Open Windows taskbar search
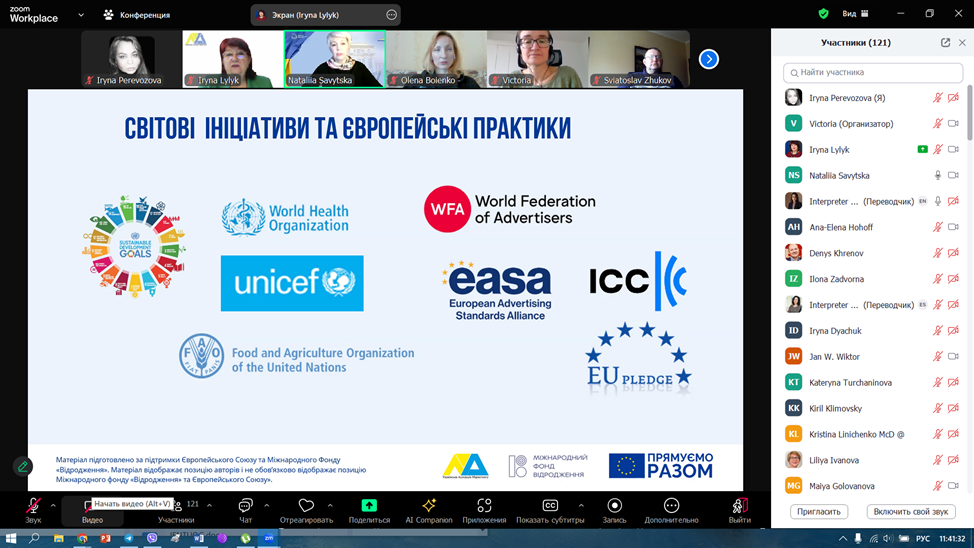 coord(34,538)
